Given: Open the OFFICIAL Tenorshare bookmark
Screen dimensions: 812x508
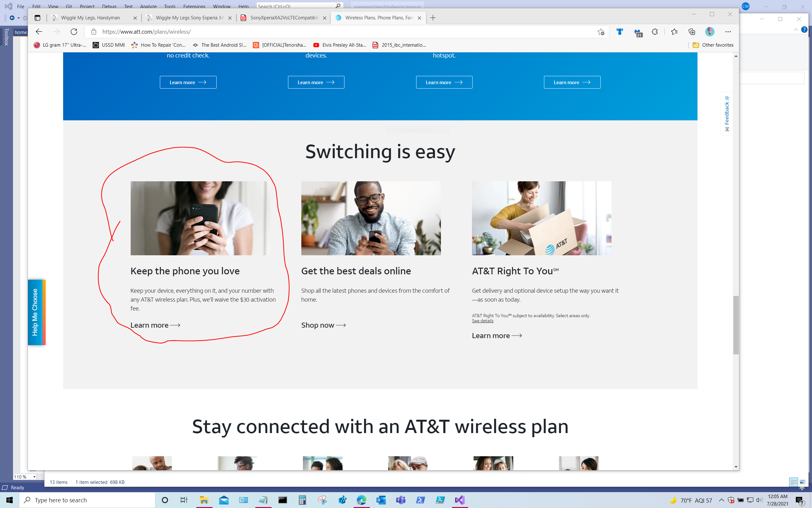Looking at the screenshot, I should [x=279, y=45].
